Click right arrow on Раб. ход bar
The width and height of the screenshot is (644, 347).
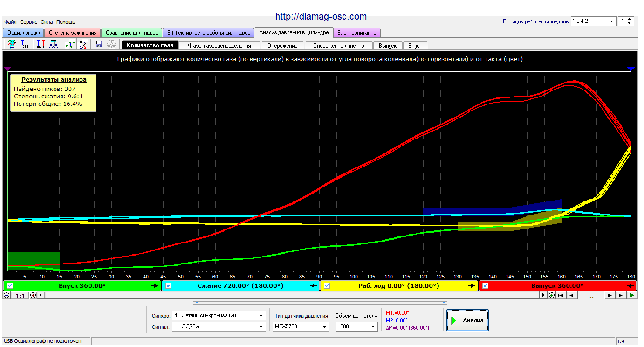pos(472,286)
